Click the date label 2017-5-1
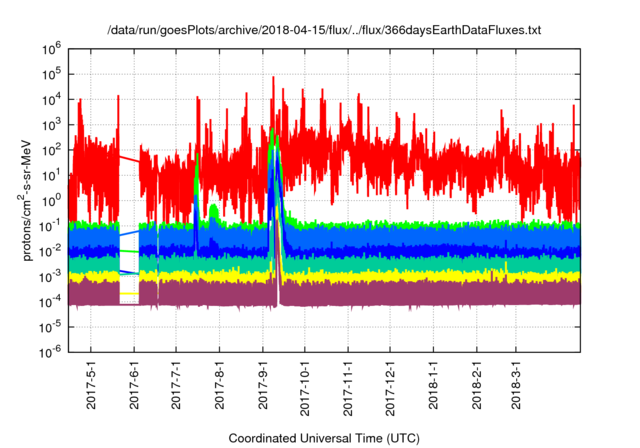The image size is (640, 448). [x=91, y=384]
